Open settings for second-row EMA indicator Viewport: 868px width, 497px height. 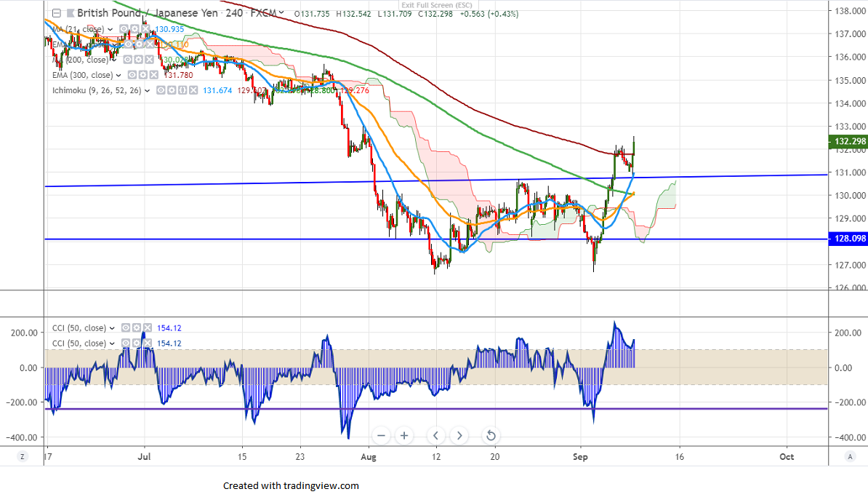point(138,44)
